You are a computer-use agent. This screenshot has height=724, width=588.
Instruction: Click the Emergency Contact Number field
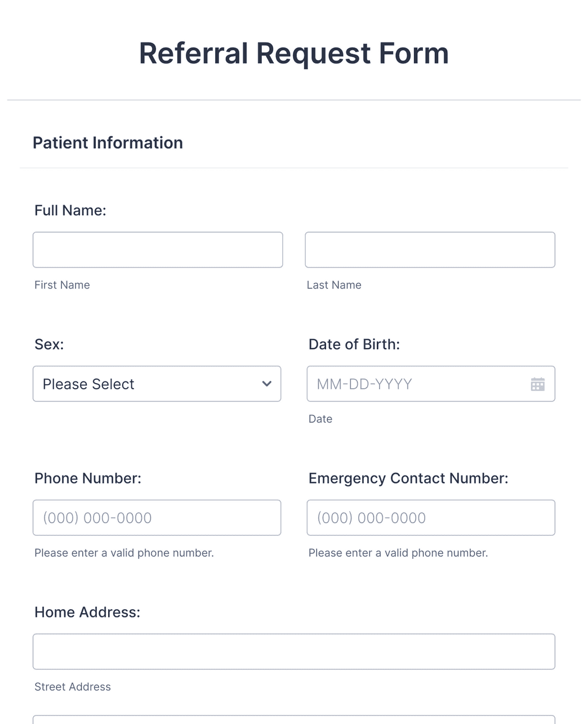[x=431, y=517]
